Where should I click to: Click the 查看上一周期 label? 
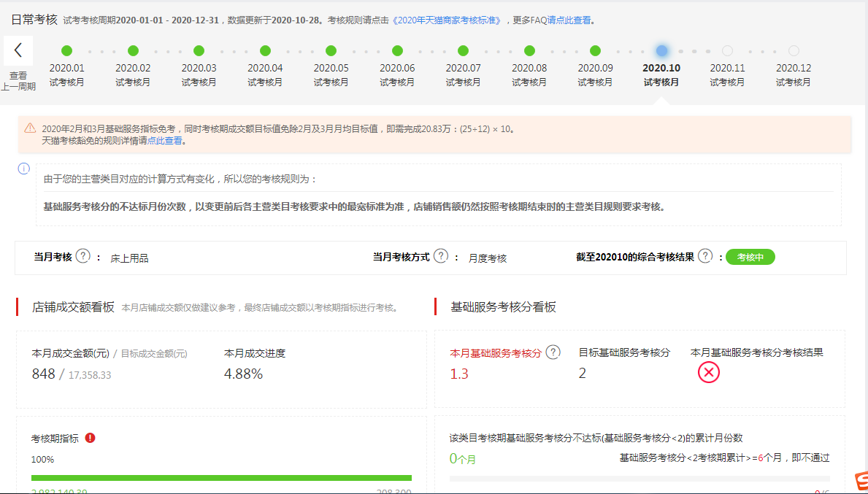coord(18,81)
